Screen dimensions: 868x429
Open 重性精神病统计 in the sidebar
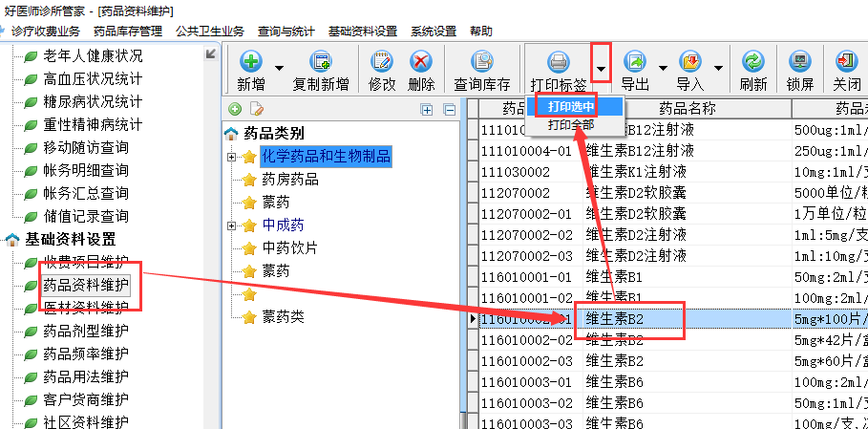click(x=93, y=124)
